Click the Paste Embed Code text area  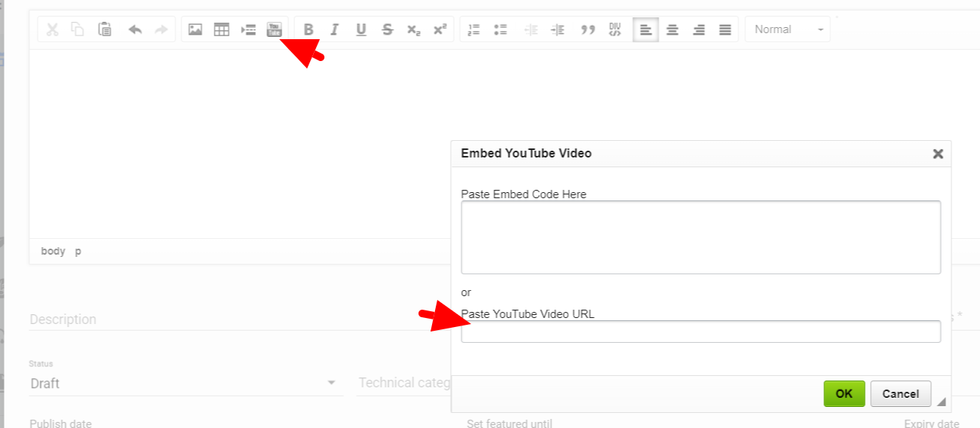click(701, 237)
